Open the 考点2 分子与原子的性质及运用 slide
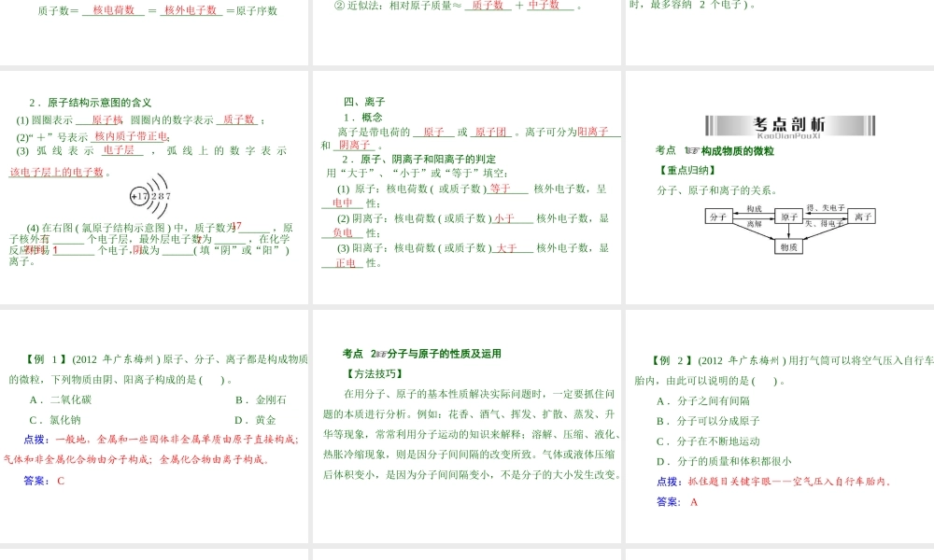The width and height of the screenshot is (934, 560). [x=467, y=427]
